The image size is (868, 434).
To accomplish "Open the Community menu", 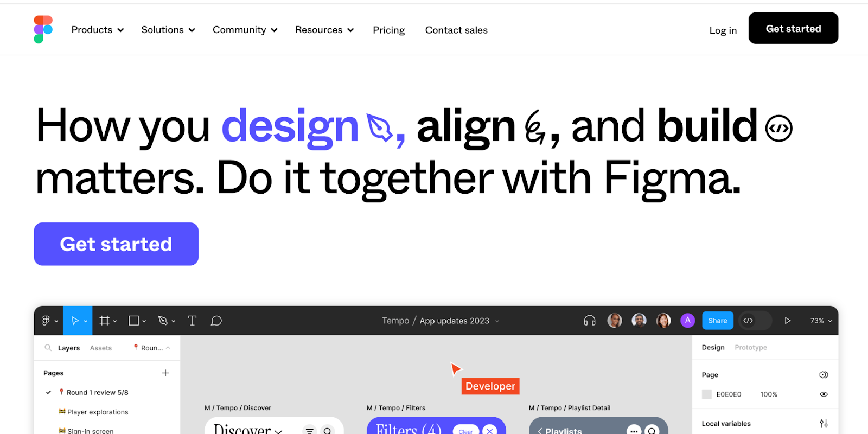I will click(245, 30).
